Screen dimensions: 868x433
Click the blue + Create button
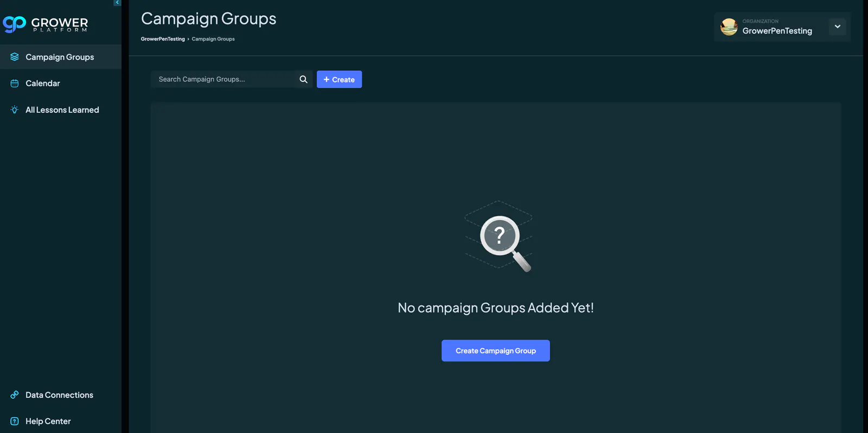click(339, 79)
